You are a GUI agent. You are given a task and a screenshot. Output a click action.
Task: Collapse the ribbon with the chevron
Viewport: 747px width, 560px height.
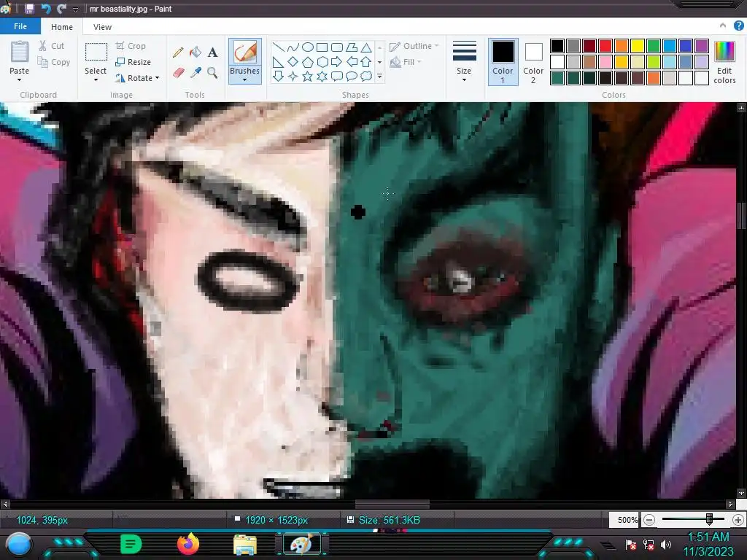723,26
